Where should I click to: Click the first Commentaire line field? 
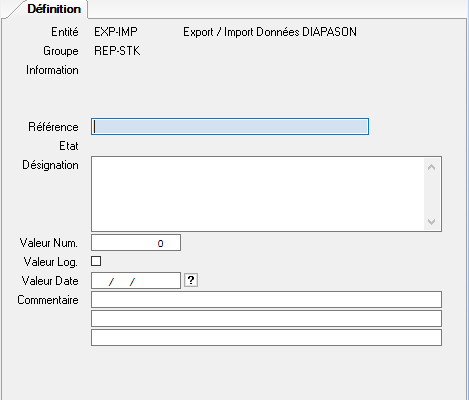point(266,299)
